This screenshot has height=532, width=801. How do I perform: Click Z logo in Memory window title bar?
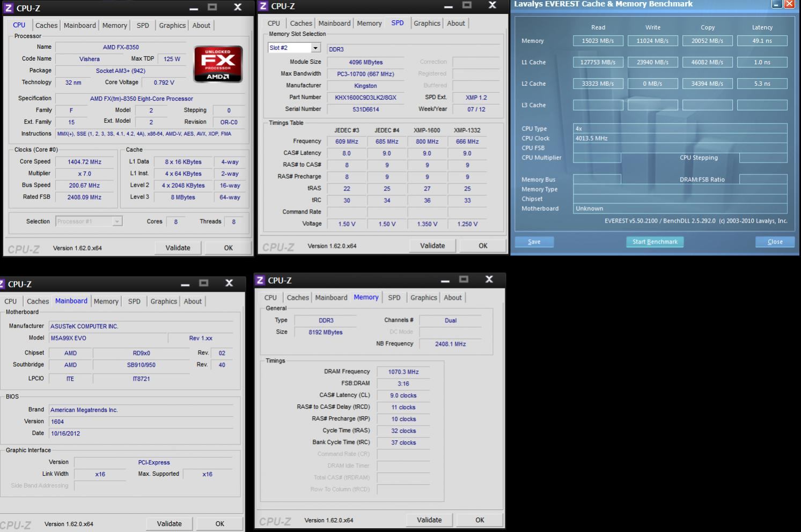tap(260, 280)
